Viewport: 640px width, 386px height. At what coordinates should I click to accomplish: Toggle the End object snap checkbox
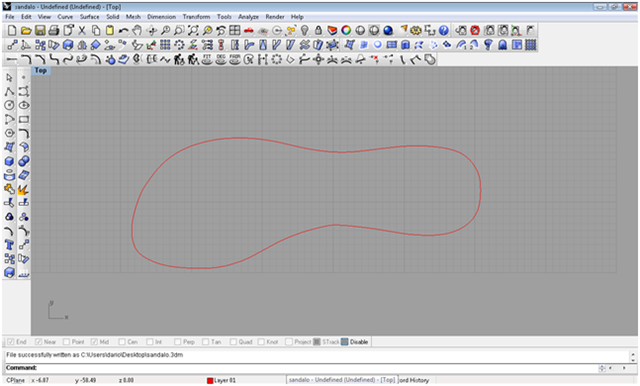(11, 342)
